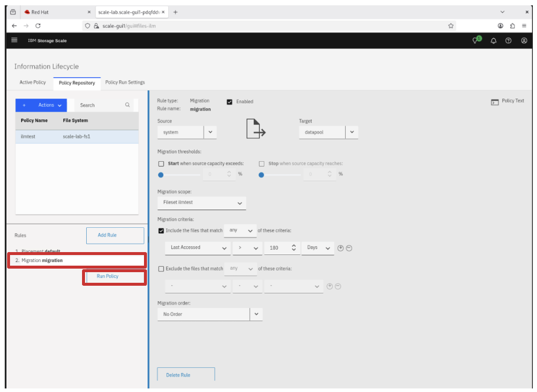Enable Start when source capacity exceeds
This screenshot has width=537, height=392.
tap(161, 164)
